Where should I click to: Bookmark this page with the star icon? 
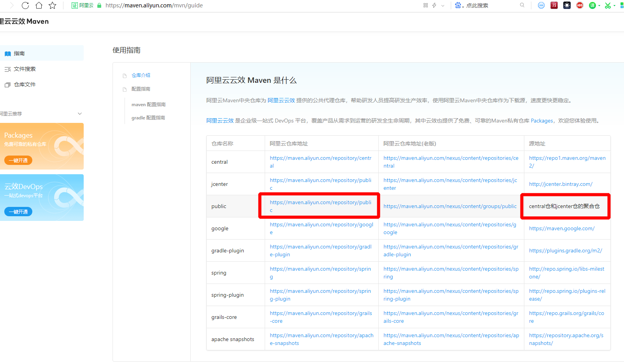(53, 5)
